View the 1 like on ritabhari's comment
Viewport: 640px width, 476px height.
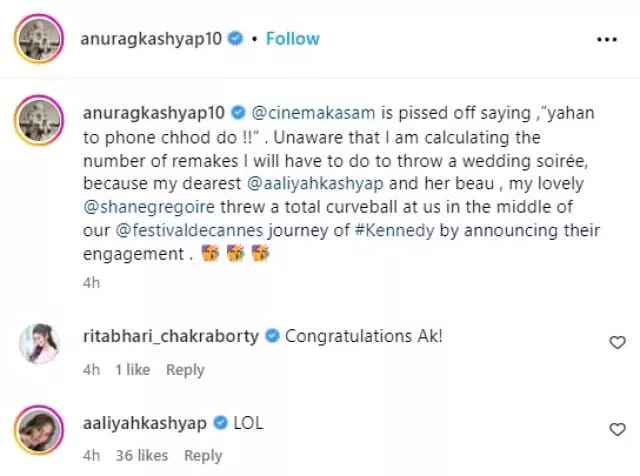(x=132, y=369)
